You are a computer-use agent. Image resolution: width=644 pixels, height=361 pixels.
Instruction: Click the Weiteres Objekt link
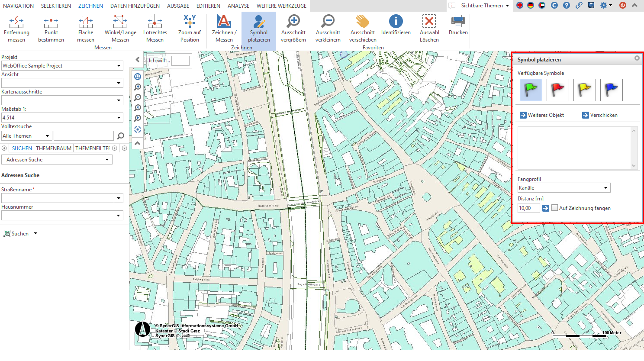[544, 115]
